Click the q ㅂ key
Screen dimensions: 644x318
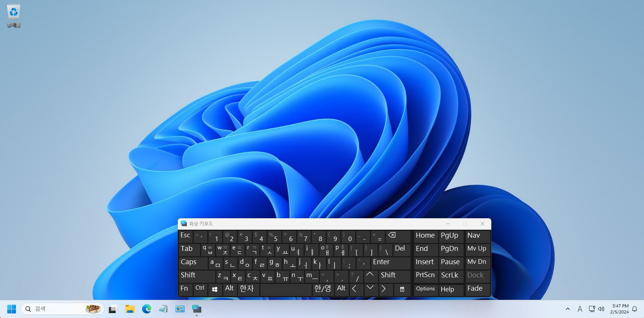point(208,250)
